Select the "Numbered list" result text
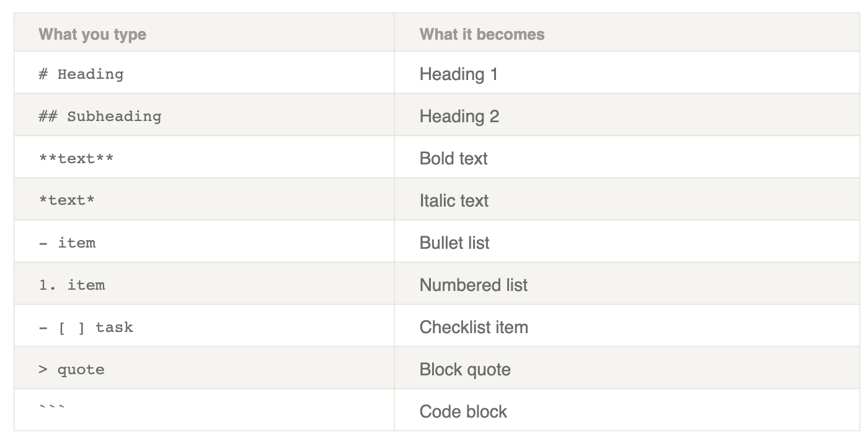The height and width of the screenshot is (443, 868). click(473, 285)
